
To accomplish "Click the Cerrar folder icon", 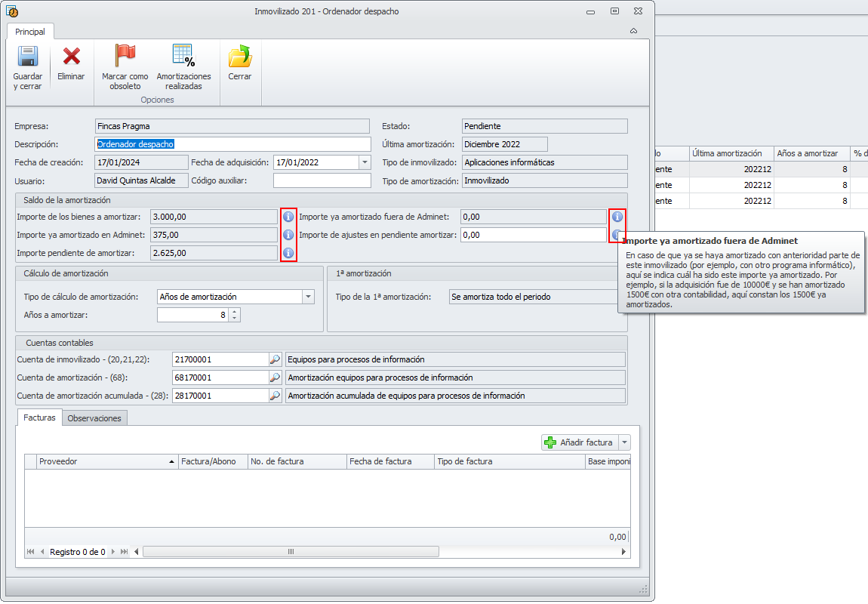I will tap(240, 56).
